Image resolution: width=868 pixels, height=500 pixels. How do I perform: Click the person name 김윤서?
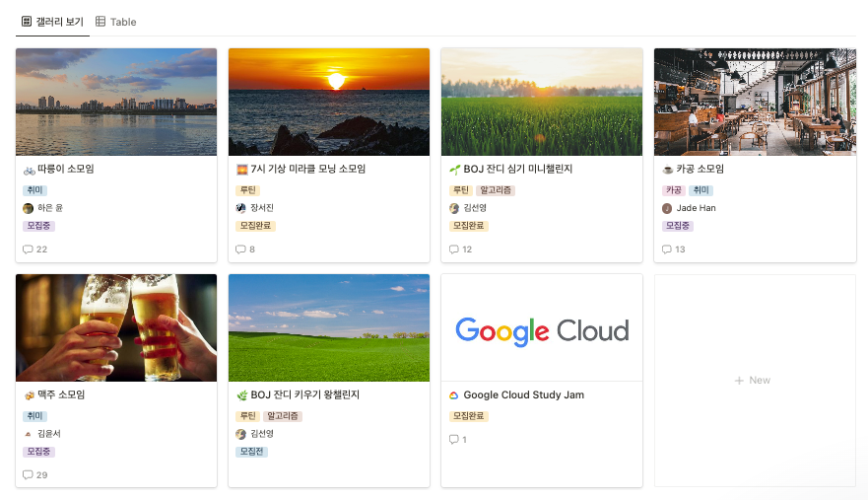pos(48,434)
